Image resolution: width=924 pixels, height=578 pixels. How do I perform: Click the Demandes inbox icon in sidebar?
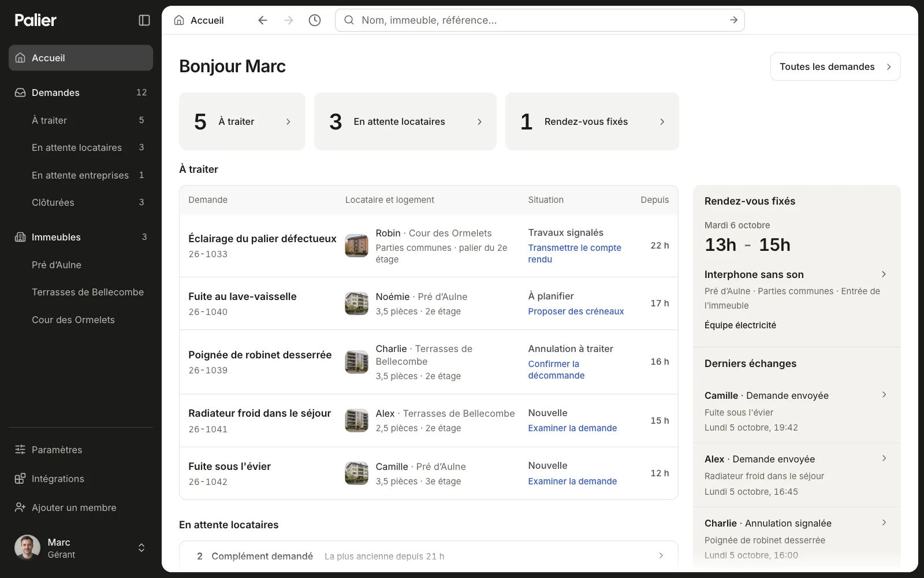(20, 92)
